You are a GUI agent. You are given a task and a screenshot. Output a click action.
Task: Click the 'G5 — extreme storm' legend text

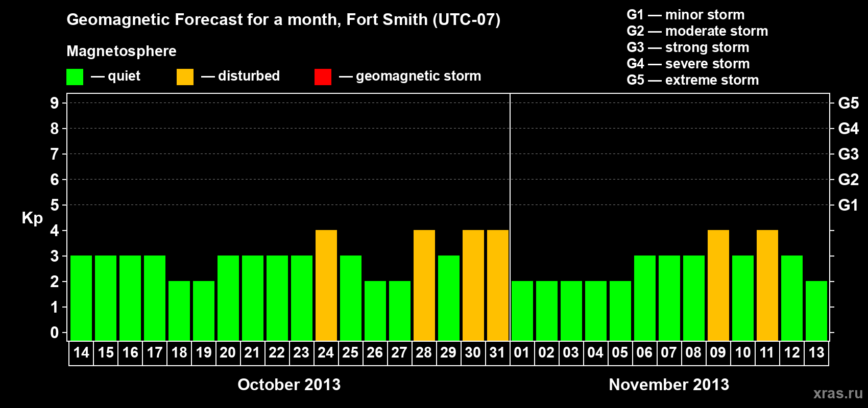pos(693,80)
